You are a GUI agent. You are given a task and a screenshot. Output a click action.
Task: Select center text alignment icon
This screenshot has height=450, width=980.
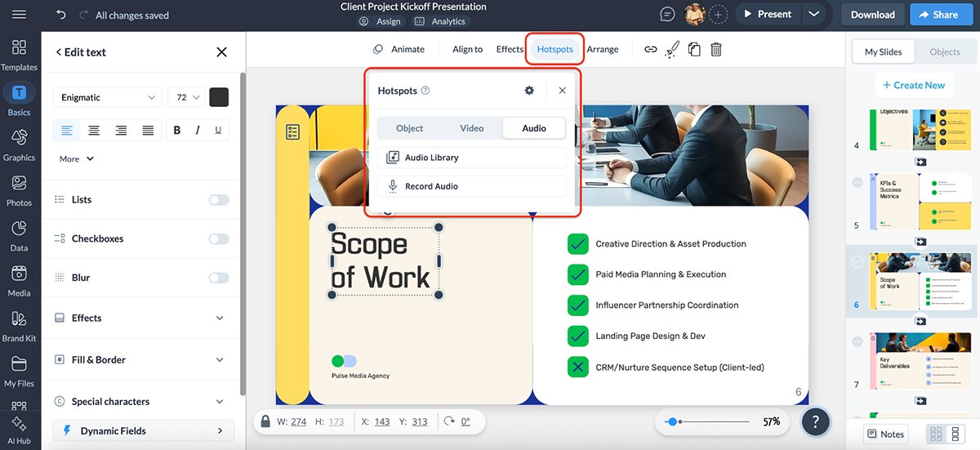coord(94,130)
